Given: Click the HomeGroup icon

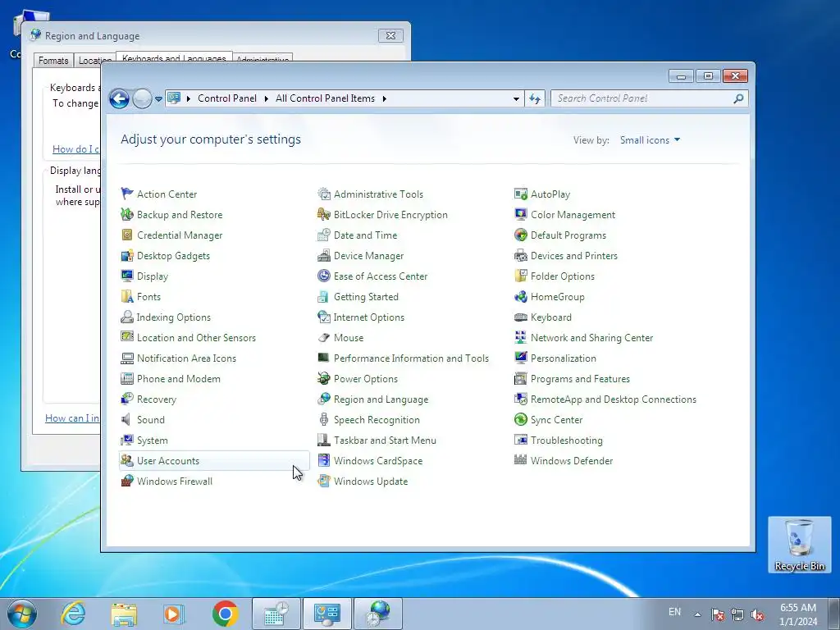Looking at the screenshot, I should click(x=521, y=296).
